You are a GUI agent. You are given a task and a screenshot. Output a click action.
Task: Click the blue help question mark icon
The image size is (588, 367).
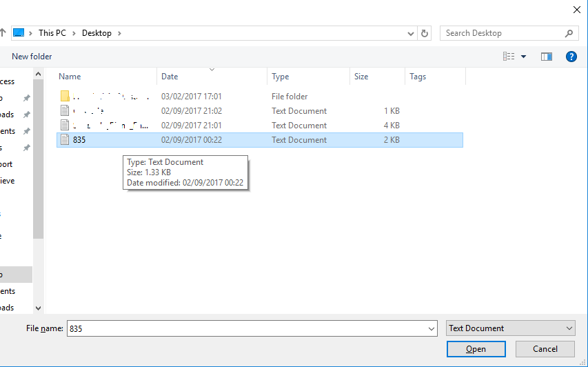pos(571,57)
